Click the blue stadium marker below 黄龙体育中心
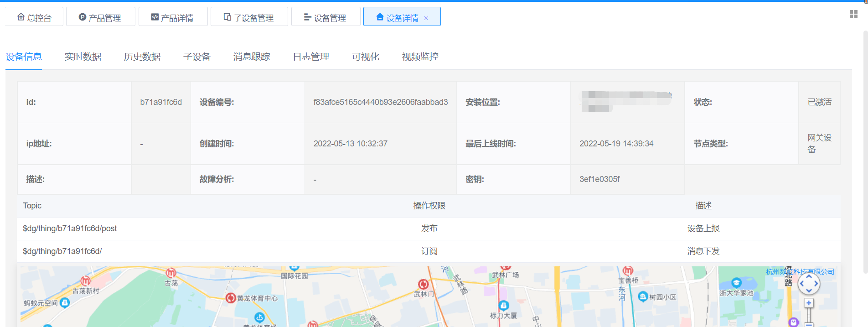Screen dimensions: 868x327 [x=259, y=317]
